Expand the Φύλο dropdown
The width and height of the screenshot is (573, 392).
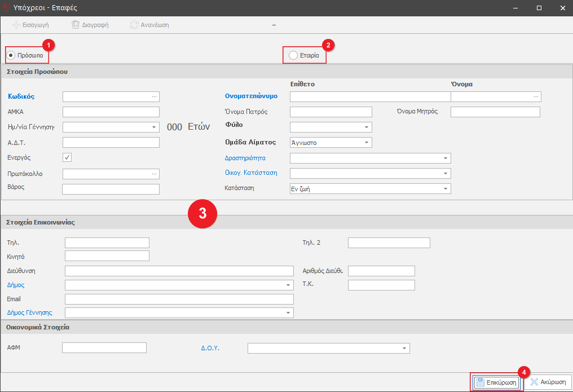click(x=366, y=127)
